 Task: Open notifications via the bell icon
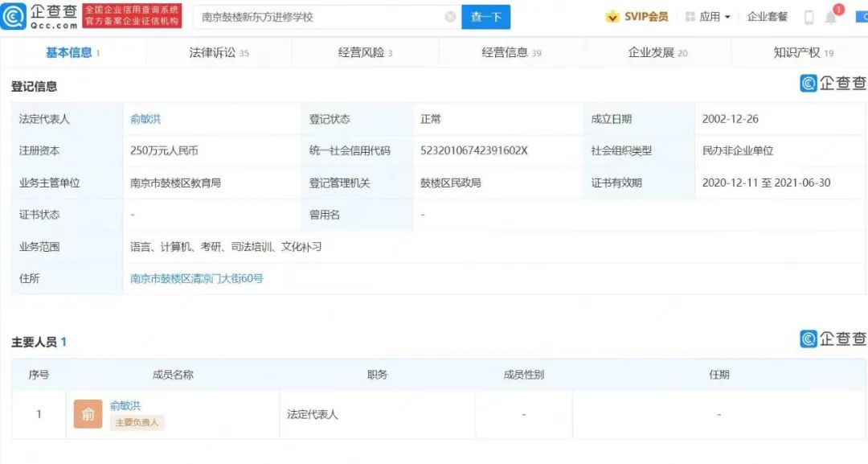click(830, 16)
